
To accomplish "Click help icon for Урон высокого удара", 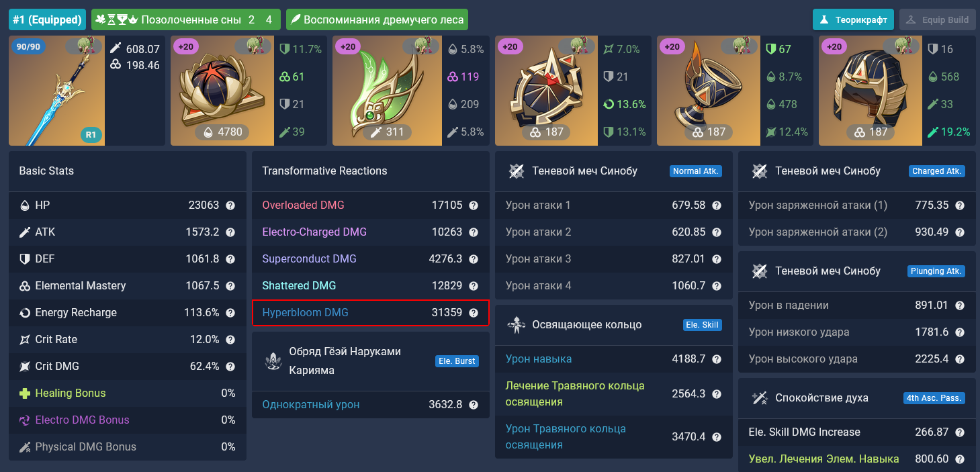I will 960,359.
